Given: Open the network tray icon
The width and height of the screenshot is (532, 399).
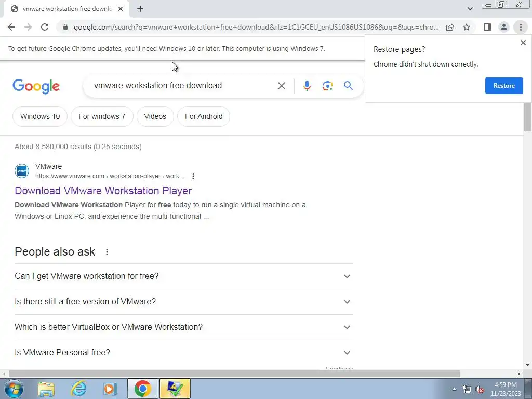Looking at the screenshot, I should [x=467, y=389].
